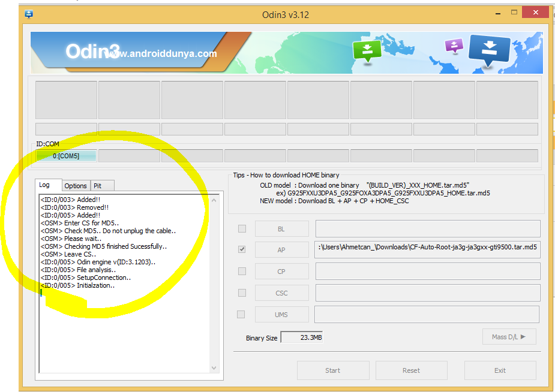This screenshot has height=392, width=555.
Task: Tick the UMS checkbox
Action: (241, 314)
